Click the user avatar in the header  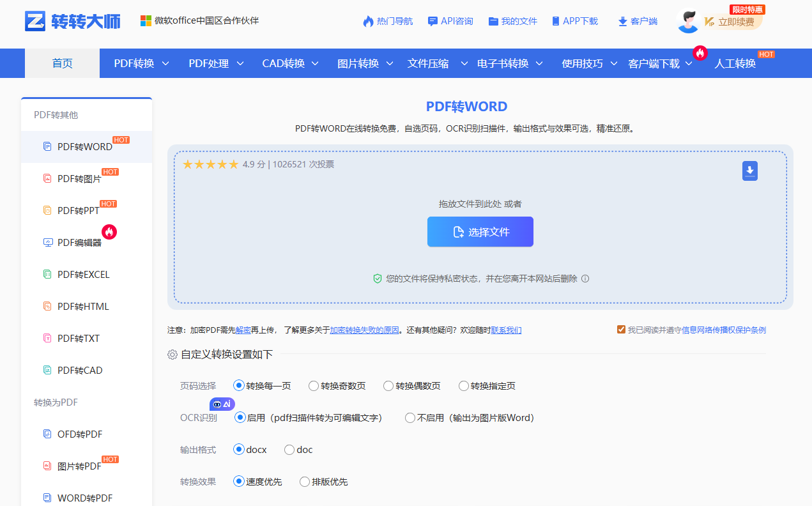coord(688,20)
